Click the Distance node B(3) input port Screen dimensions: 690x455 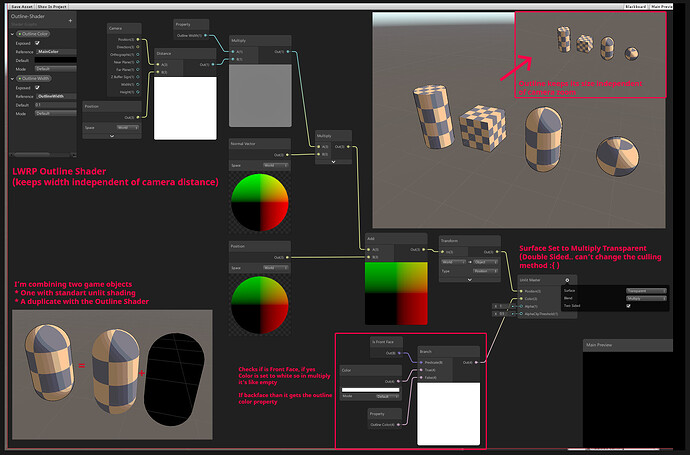(x=158, y=72)
